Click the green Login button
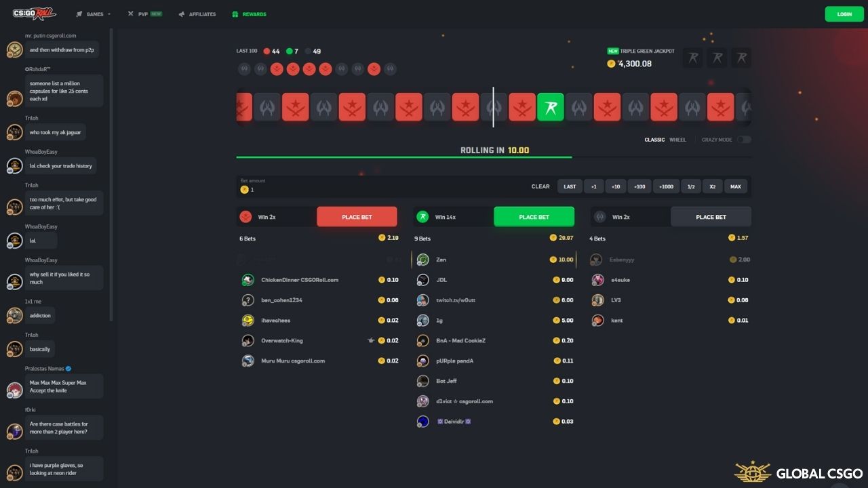The image size is (868, 488). click(x=844, y=14)
